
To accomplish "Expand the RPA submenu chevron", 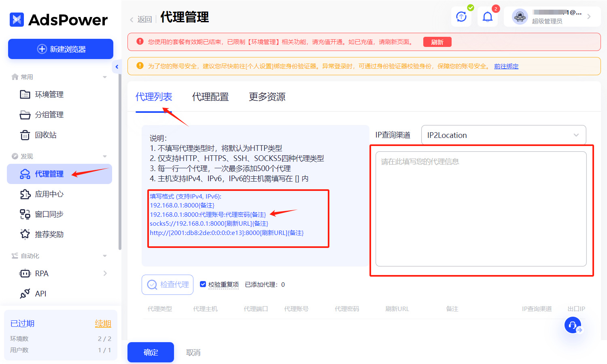I will pos(105,273).
